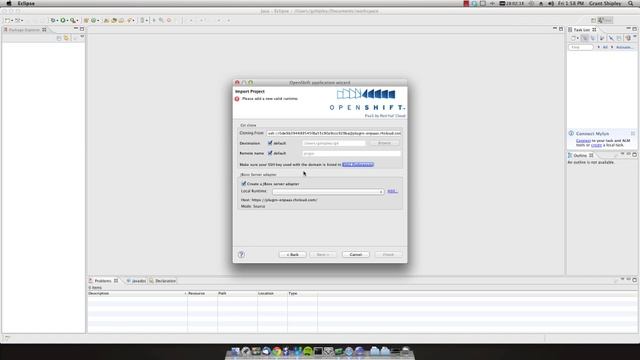Switch to the Declaration tab
This screenshot has height=360, width=640.
click(162, 281)
